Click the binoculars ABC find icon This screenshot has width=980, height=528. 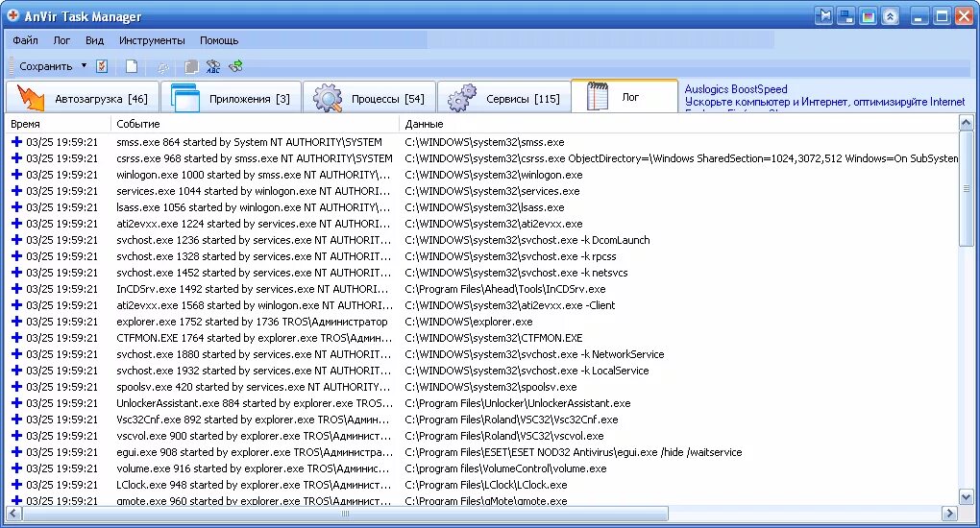pyautogui.click(x=213, y=66)
